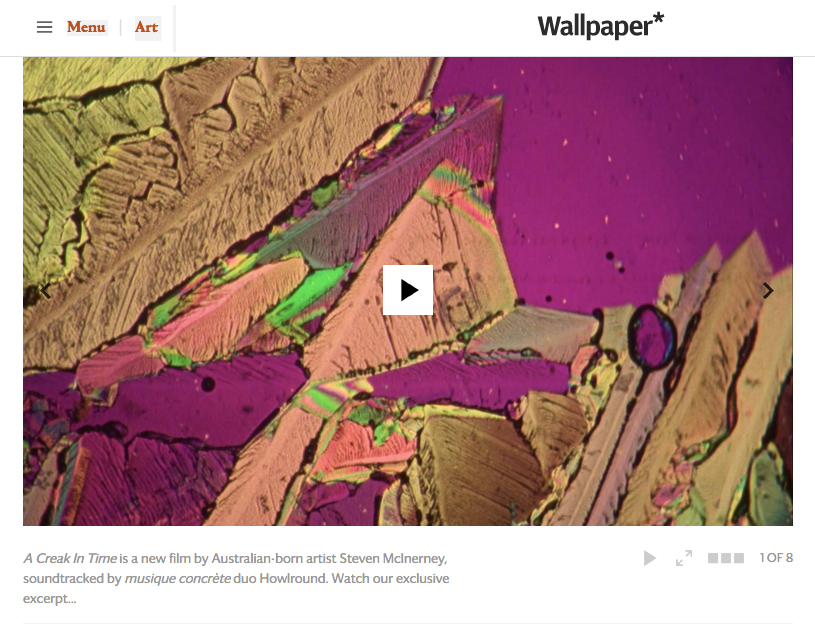Click the last square of thumbnails icon
Image resolution: width=815 pixels, height=627 pixels.
pos(739,558)
